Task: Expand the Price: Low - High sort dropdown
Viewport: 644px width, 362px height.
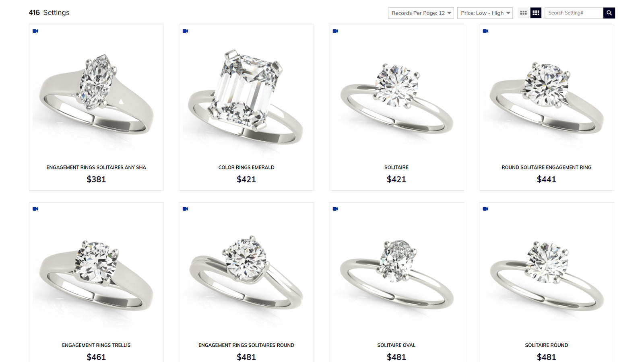Action: (x=485, y=13)
